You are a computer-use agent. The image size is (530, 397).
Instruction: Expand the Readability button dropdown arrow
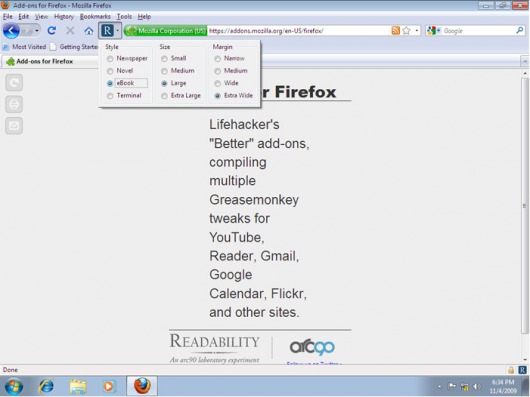(117, 31)
